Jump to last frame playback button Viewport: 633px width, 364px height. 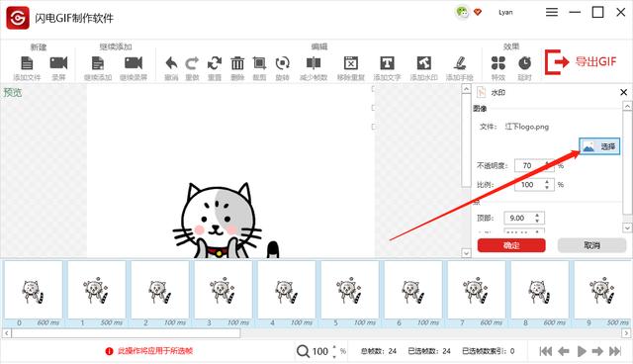[x=615, y=351]
